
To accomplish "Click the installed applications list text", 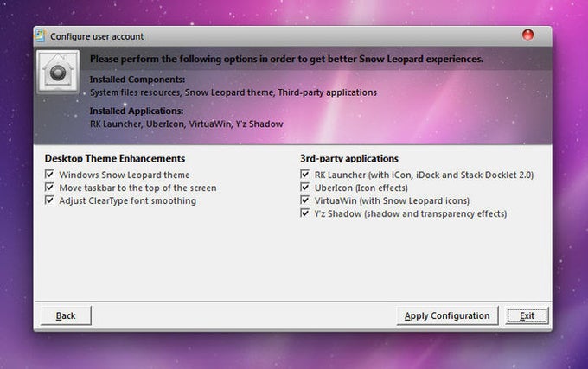I will (x=187, y=124).
